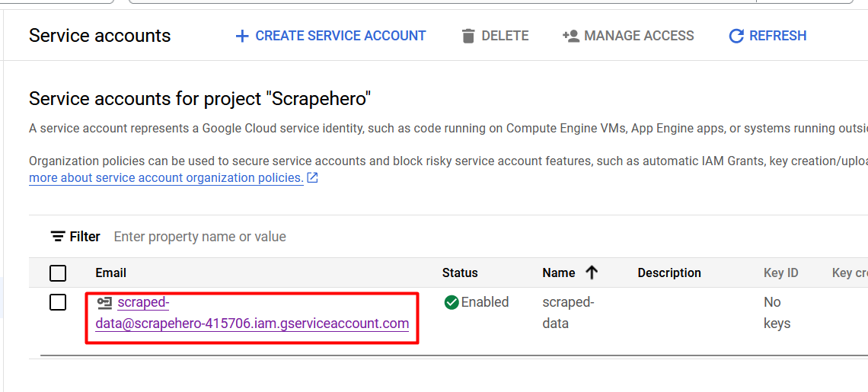Viewport: 868px width, 392px height.
Task: Click the 'No keys' cell
Action: point(777,313)
